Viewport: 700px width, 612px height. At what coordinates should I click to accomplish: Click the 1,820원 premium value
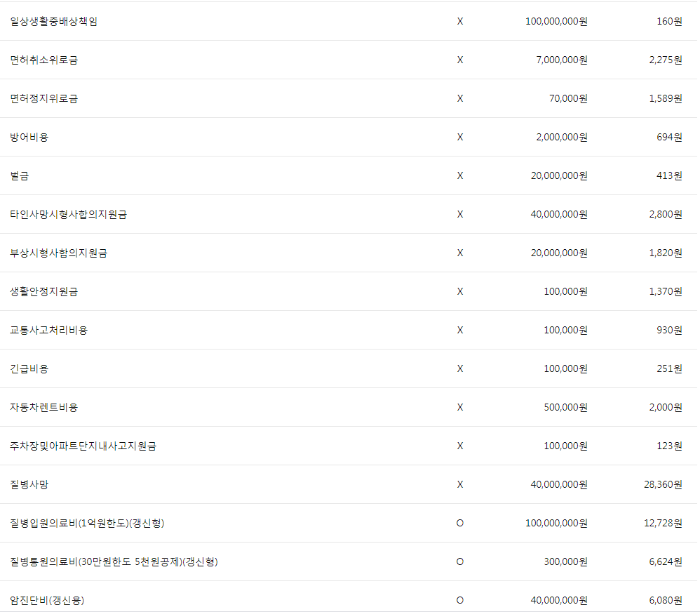[666, 253]
